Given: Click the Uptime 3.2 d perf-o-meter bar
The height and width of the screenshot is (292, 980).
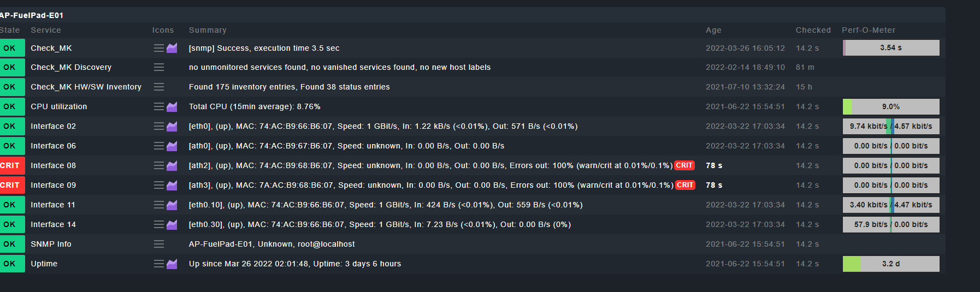Looking at the screenshot, I should (x=891, y=264).
